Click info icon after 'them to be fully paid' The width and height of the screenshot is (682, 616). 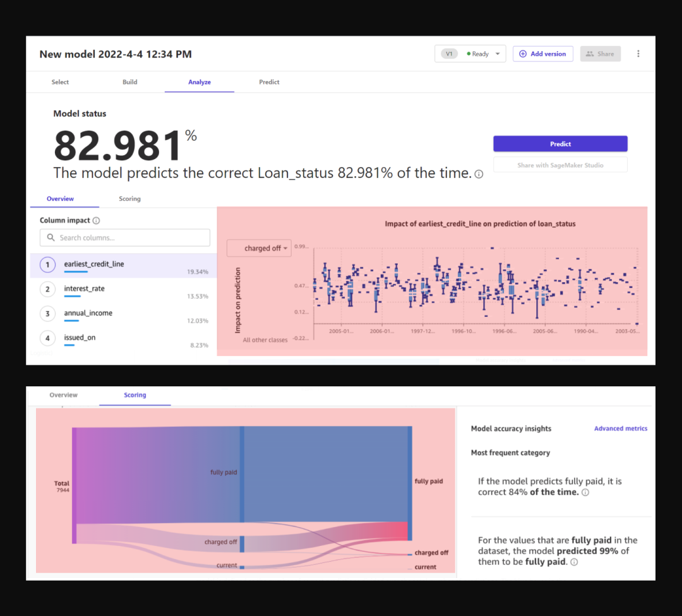pos(574,562)
